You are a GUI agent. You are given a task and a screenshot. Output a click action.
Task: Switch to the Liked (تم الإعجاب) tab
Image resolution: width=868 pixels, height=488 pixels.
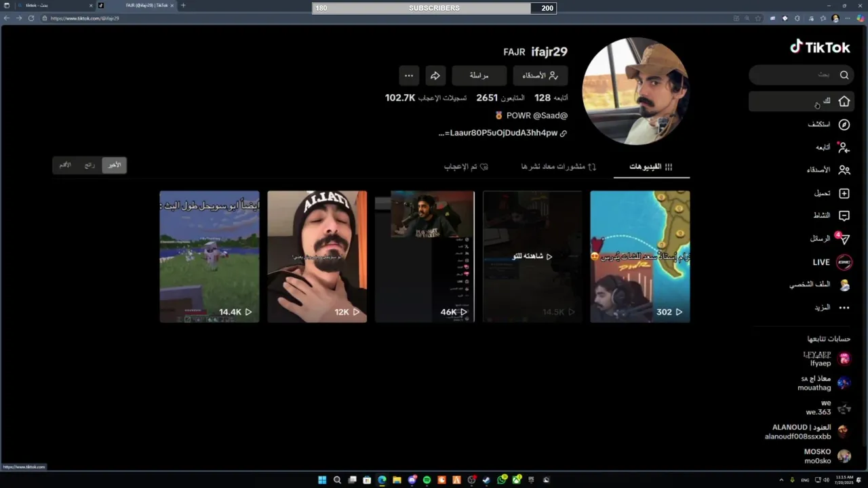pyautogui.click(x=466, y=167)
